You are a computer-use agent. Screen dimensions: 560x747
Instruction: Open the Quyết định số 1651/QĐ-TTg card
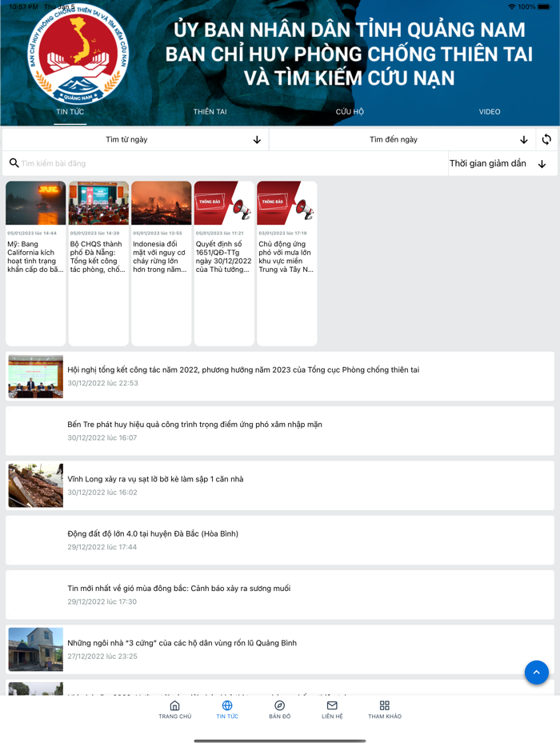click(x=224, y=263)
